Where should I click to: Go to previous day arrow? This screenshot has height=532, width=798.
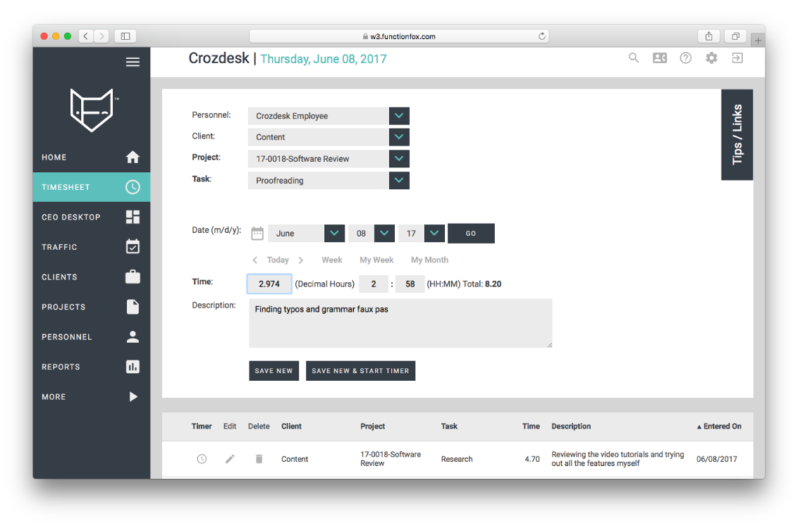(x=255, y=260)
